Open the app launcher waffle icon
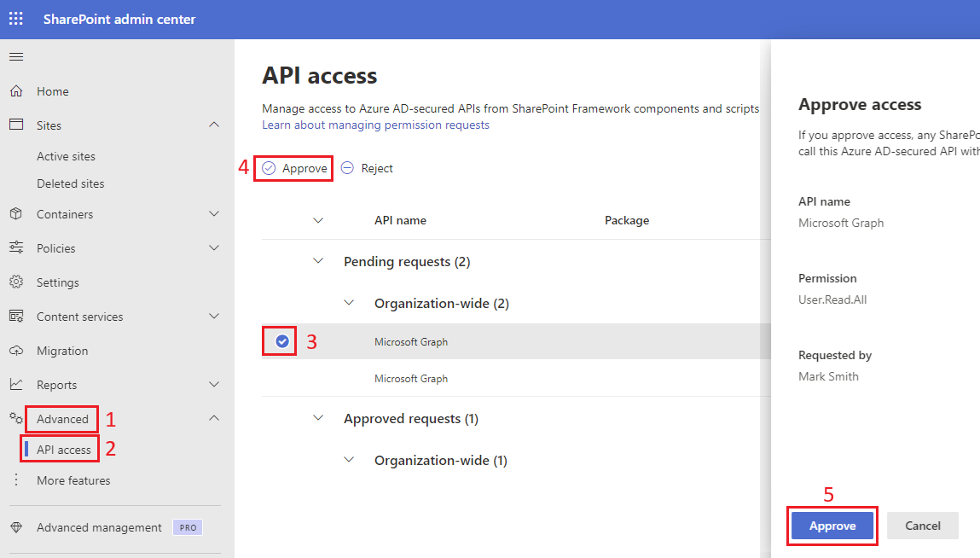This screenshot has height=558, width=980. pos(16,19)
